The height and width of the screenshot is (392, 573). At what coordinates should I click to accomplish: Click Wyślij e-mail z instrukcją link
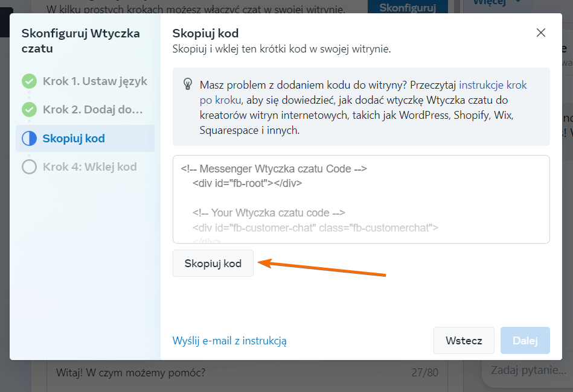click(229, 341)
